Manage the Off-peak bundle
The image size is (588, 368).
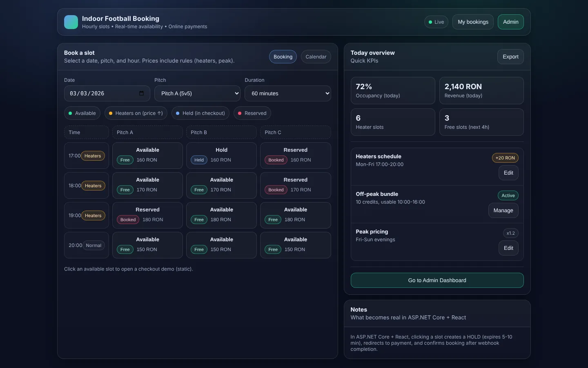tap(503, 211)
